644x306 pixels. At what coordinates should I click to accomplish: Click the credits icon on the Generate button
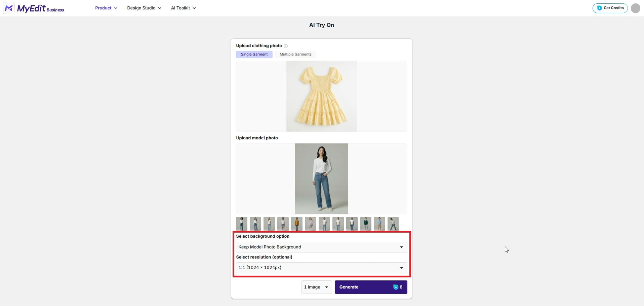click(396, 287)
